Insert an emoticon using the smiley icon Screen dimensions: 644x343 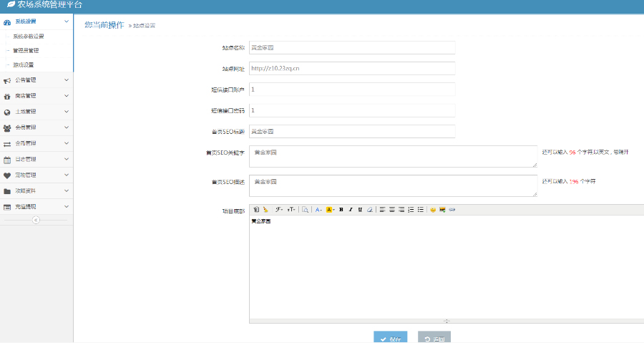(433, 210)
